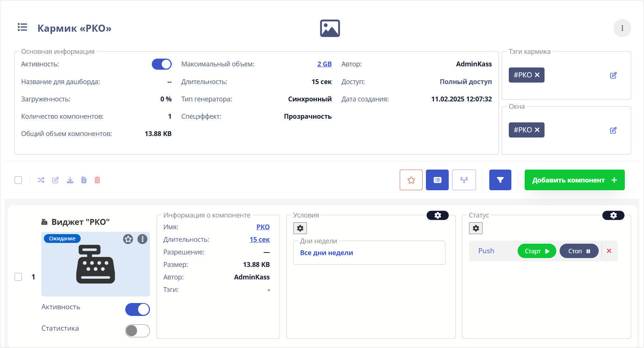Switch to the tree structure view button
Viewport: 644px width, 348px height.
[464, 180]
